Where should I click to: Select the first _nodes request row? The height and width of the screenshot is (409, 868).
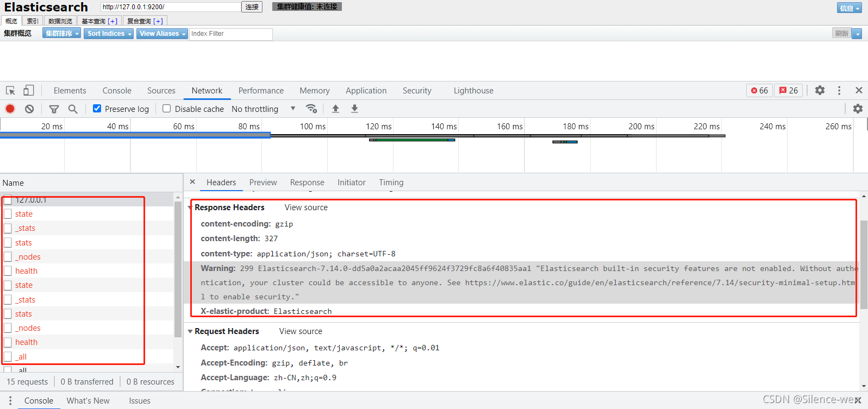(87, 256)
